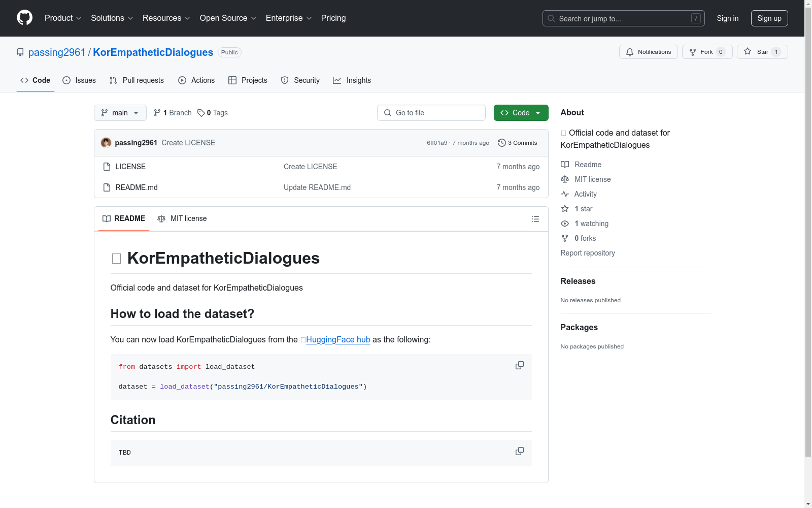View the 1 Branch link
Screen dimensions: 812x508
click(173, 113)
